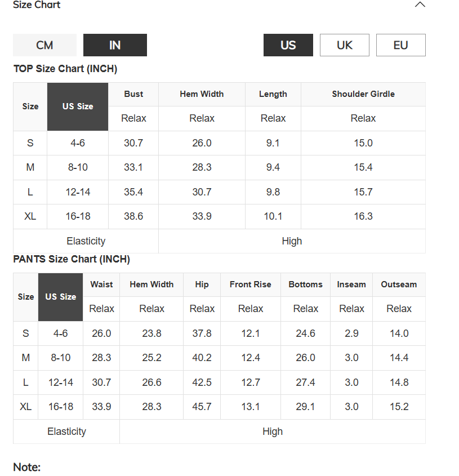Select size S row in PANTS chart

219,333
